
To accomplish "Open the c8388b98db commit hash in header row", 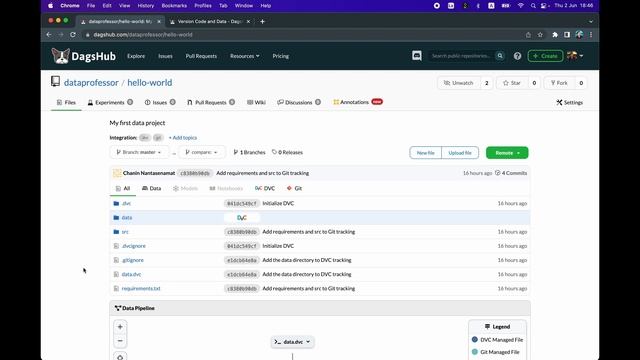I will (195, 173).
